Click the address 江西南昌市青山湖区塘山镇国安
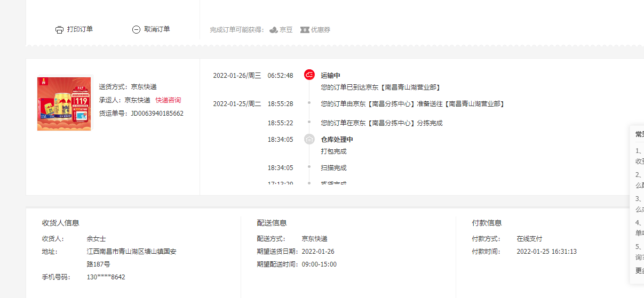 coord(131,252)
